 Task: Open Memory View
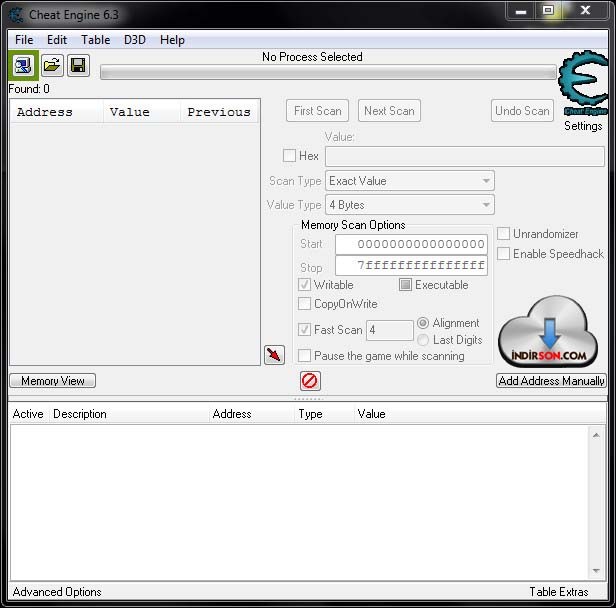pyautogui.click(x=53, y=381)
